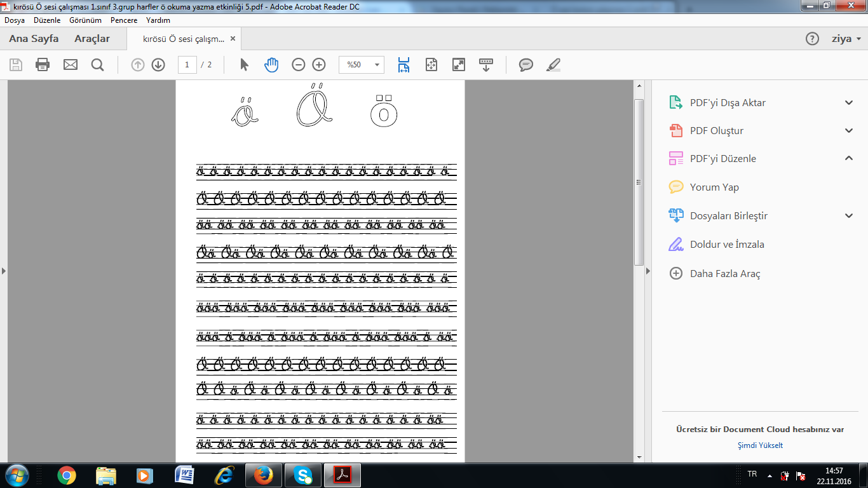The height and width of the screenshot is (488, 868).
Task: Click the zoom in plus icon
Action: (x=319, y=65)
